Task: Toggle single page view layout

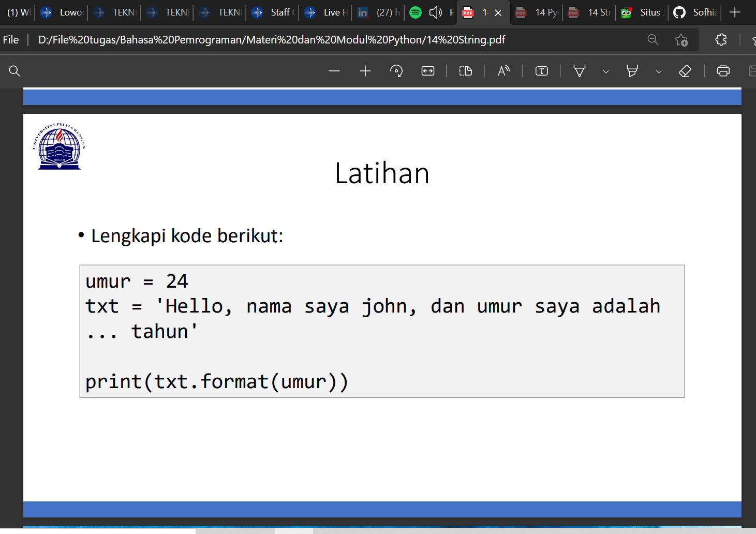Action: point(465,71)
